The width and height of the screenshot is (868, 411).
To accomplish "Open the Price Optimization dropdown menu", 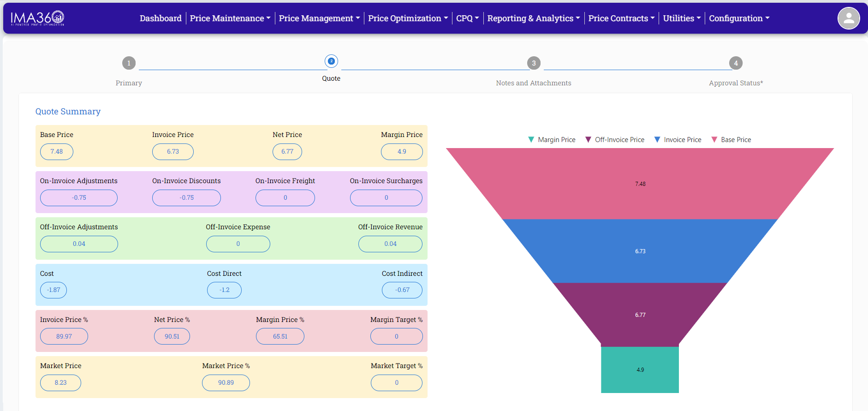I will pyautogui.click(x=408, y=18).
